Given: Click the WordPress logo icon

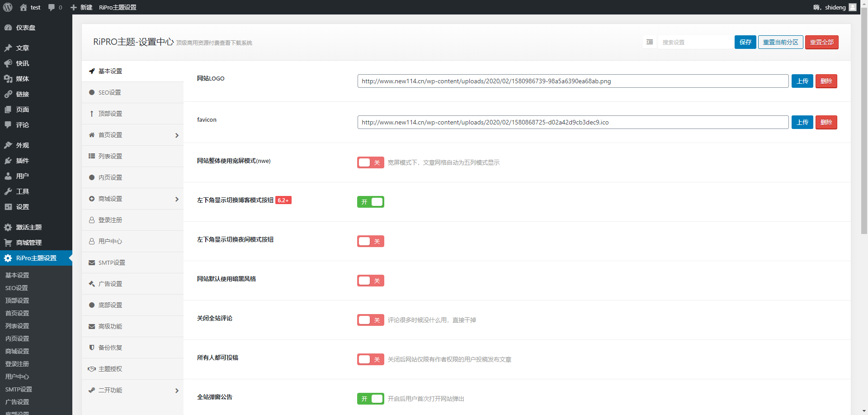Looking at the screenshot, I should [8, 7].
